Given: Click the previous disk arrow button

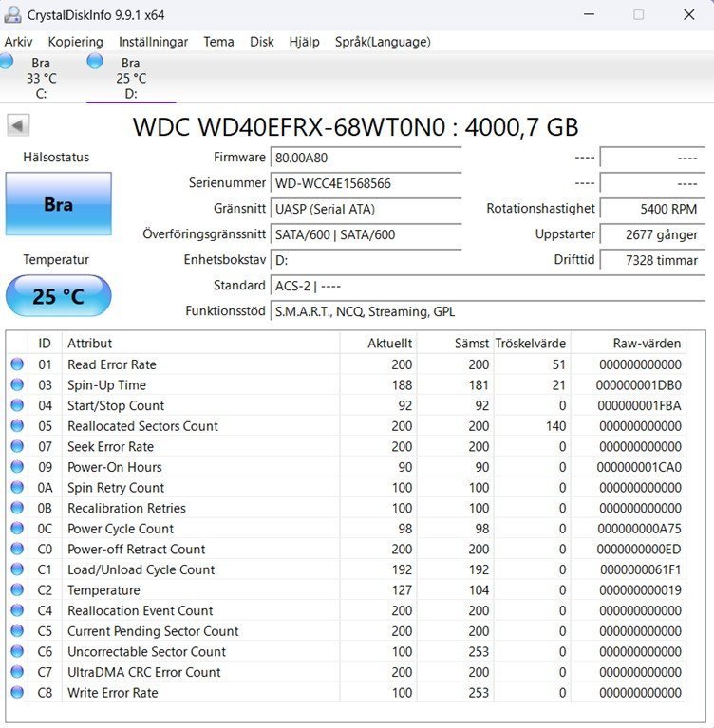Looking at the screenshot, I should 18,125.
